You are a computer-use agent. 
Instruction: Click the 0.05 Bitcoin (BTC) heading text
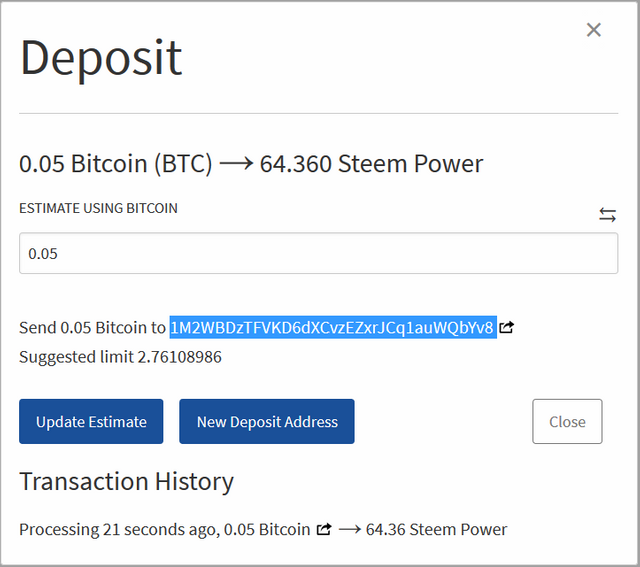116,164
